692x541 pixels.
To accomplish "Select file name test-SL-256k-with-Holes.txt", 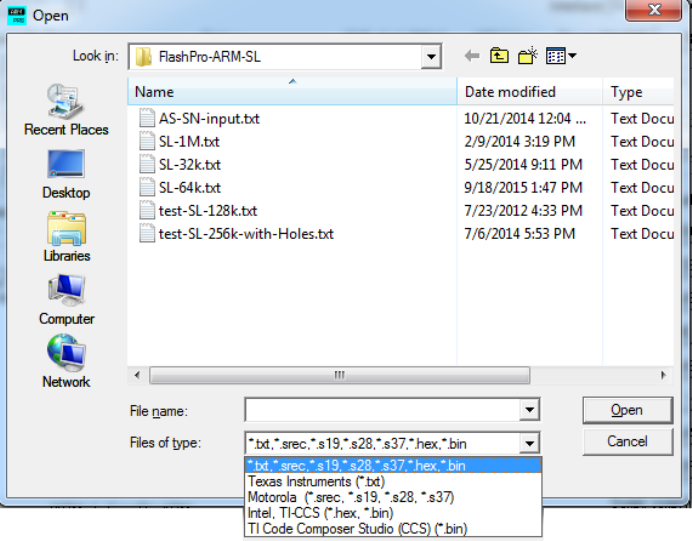I will (246, 234).
